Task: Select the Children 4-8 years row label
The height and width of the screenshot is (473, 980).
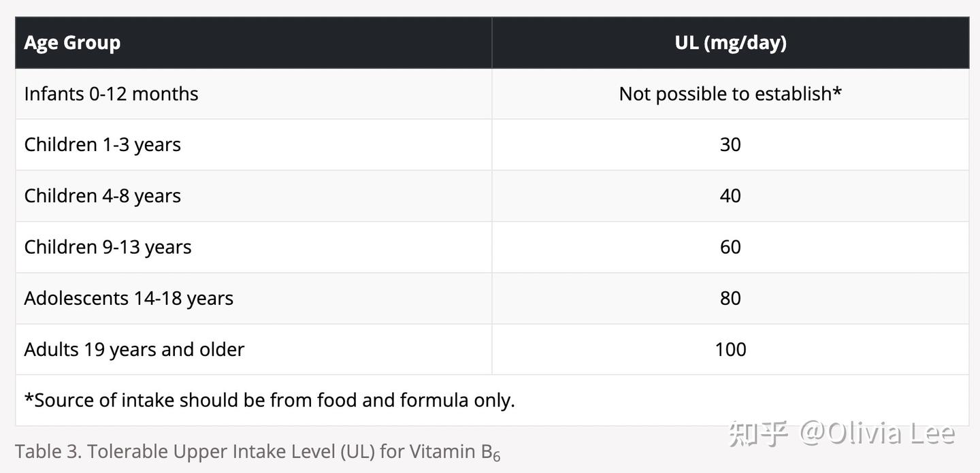Action: tap(102, 196)
